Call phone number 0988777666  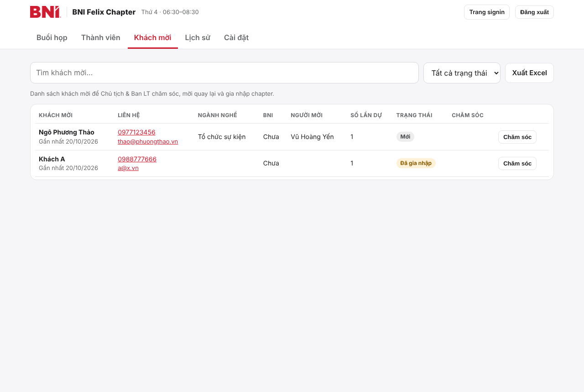137,159
